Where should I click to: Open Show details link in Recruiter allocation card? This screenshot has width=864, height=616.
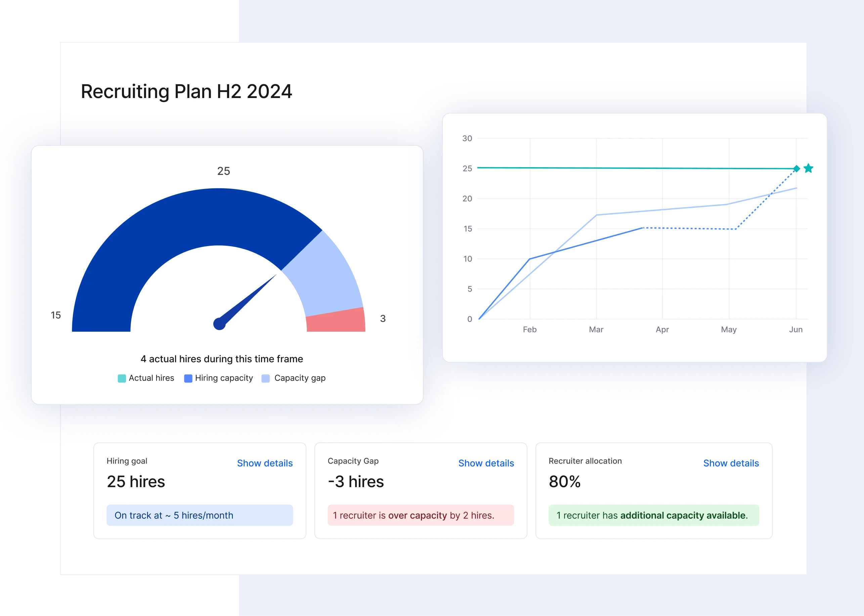[731, 463]
